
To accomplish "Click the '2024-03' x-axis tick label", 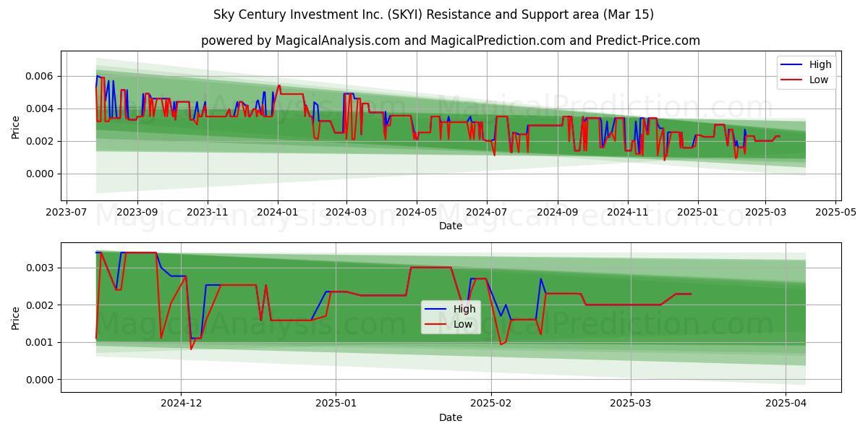I will pos(346,213).
